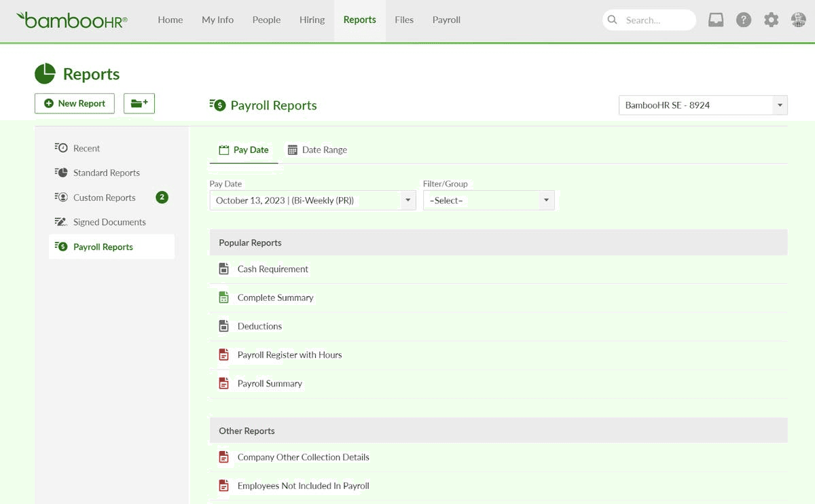
Task: Switch to the Pay Date tab
Action: click(x=244, y=150)
